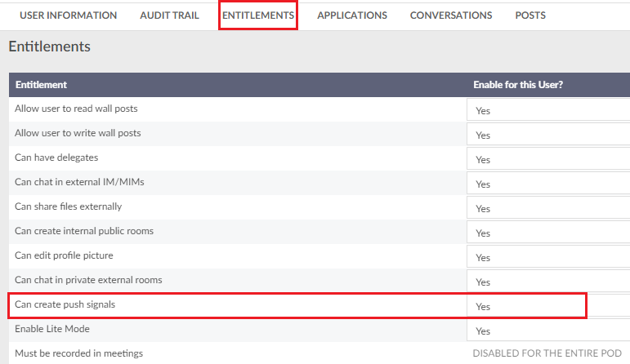Open the Applications tab
This screenshot has width=630, height=364.
[x=352, y=16]
